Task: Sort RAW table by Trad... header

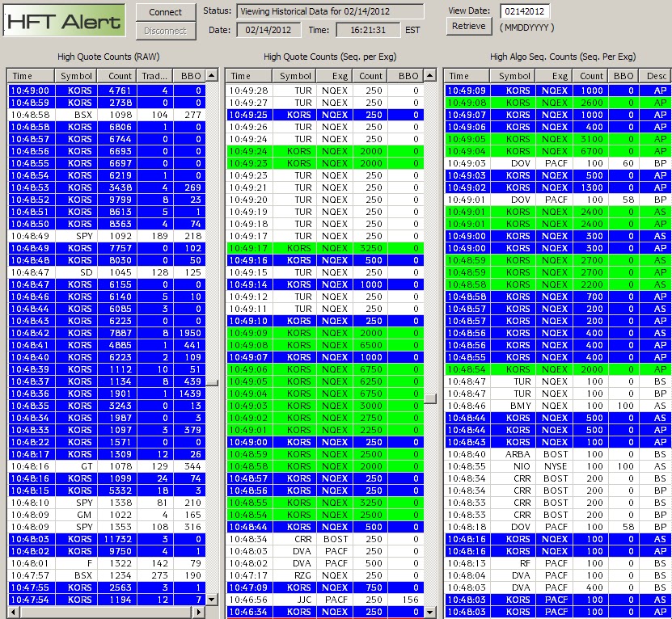Action: coord(154,76)
